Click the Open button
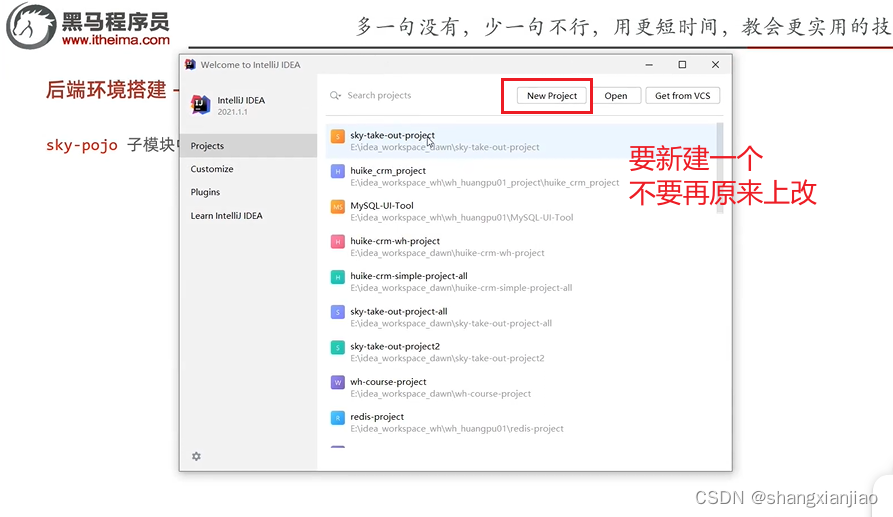The height and width of the screenshot is (517, 893). tap(615, 96)
